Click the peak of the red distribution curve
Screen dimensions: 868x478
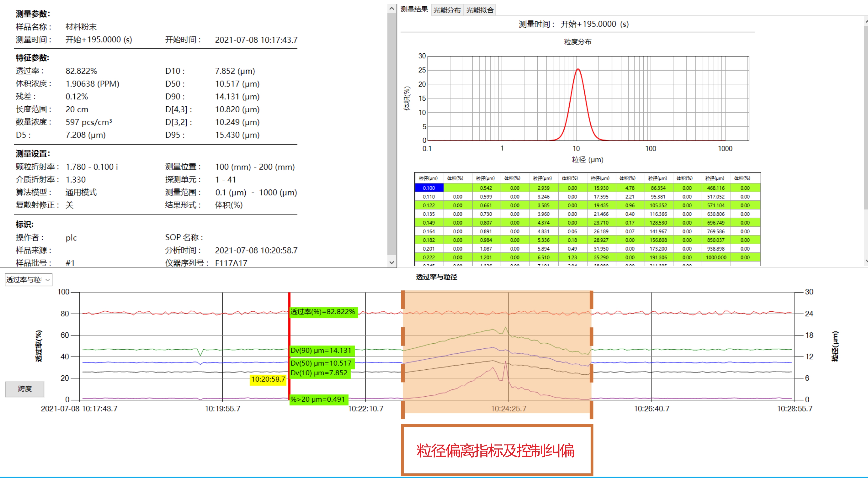[x=578, y=69]
